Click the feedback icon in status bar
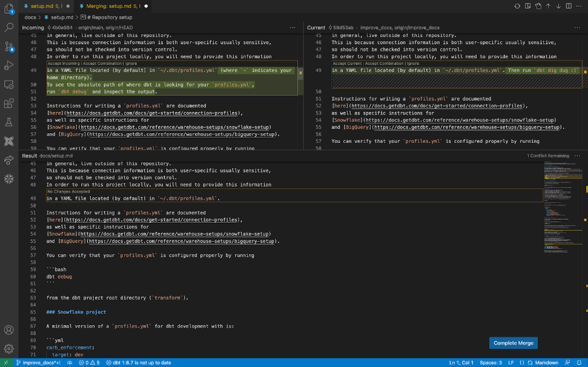 568,363
